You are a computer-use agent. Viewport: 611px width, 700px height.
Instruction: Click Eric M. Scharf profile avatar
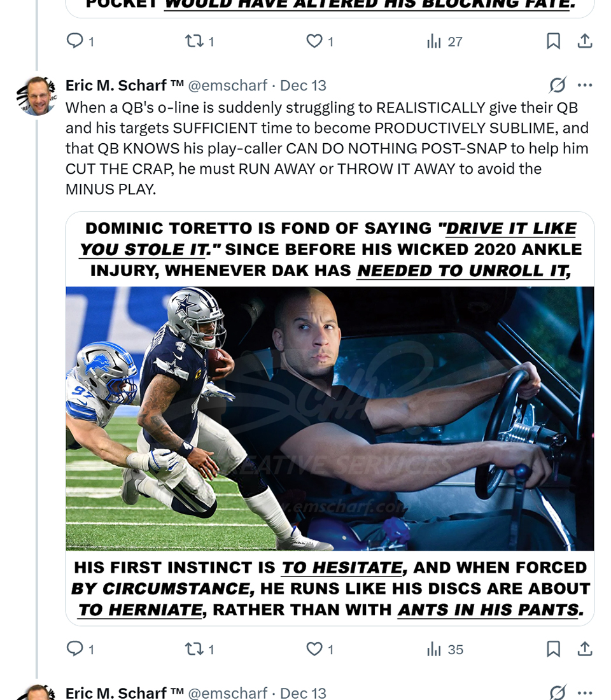38,97
